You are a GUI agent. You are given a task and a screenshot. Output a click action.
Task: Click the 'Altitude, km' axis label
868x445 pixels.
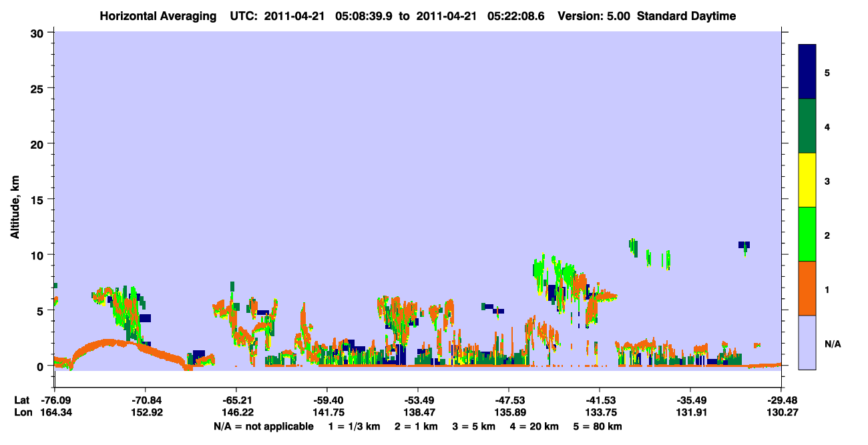(x=15, y=208)
